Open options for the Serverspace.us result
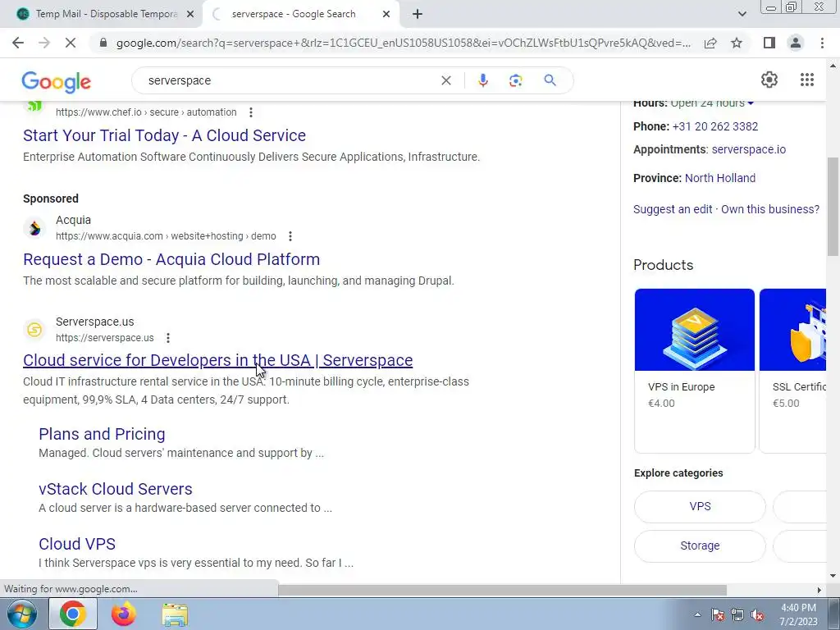Image resolution: width=840 pixels, height=630 pixels. pyautogui.click(x=167, y=337)
